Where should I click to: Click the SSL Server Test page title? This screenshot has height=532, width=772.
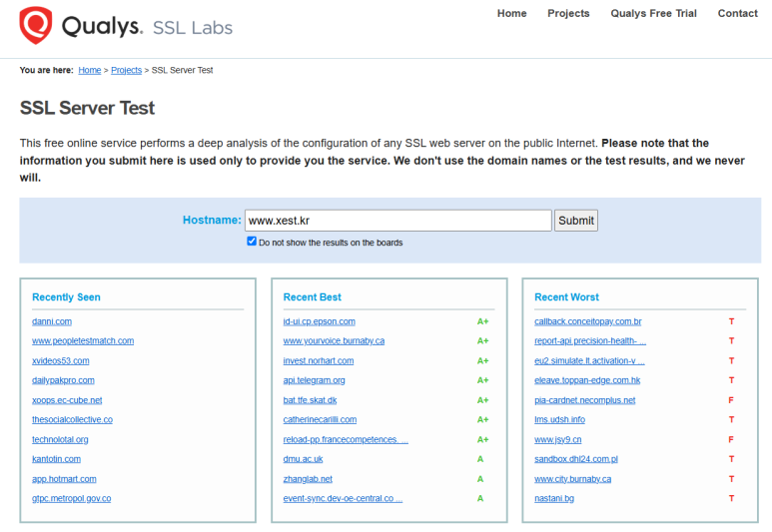[x=87, y=108]
